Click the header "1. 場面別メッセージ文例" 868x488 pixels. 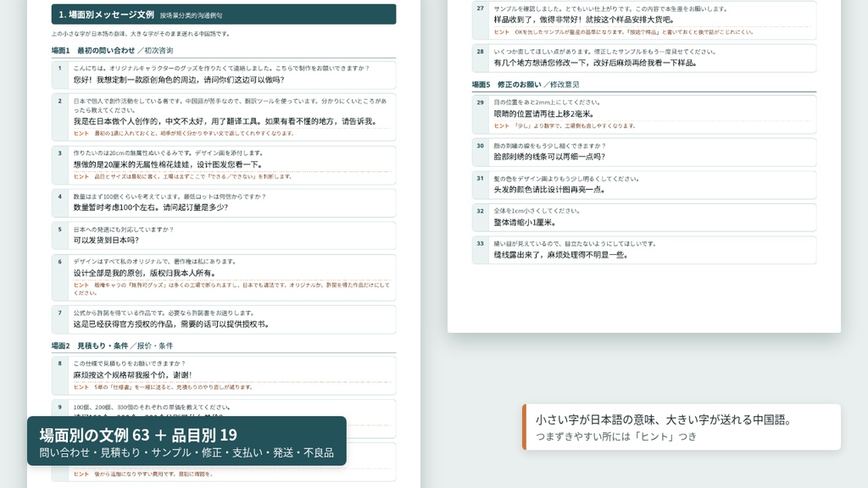click(106, 15)
